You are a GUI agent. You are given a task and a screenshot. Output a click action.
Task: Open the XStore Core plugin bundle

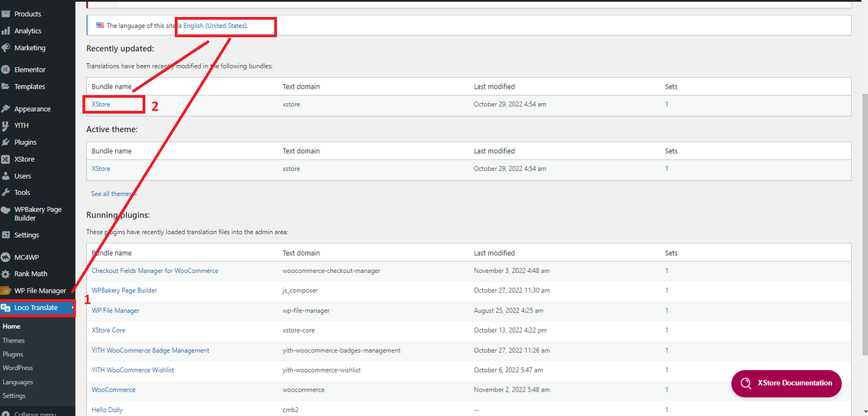coord(108,330)
